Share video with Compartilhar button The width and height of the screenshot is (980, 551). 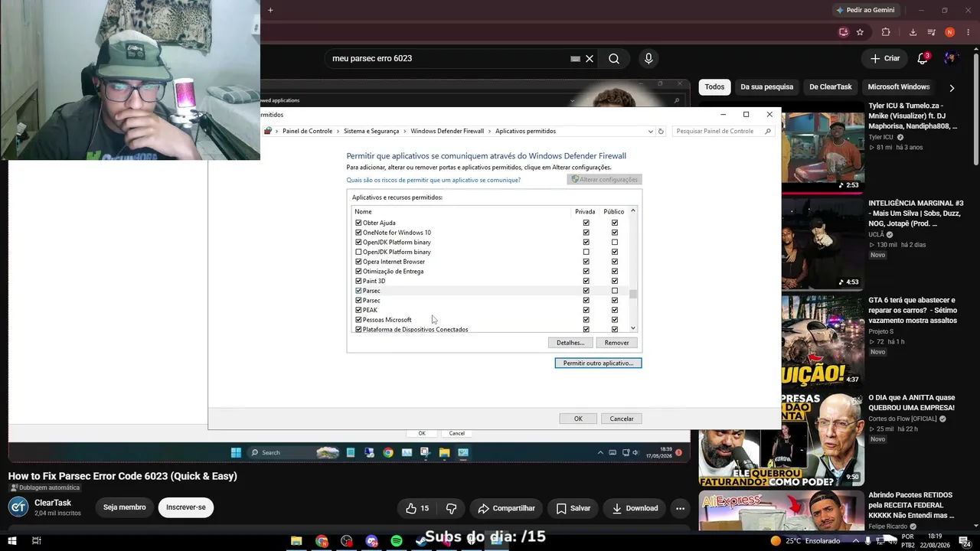(506, 508)
